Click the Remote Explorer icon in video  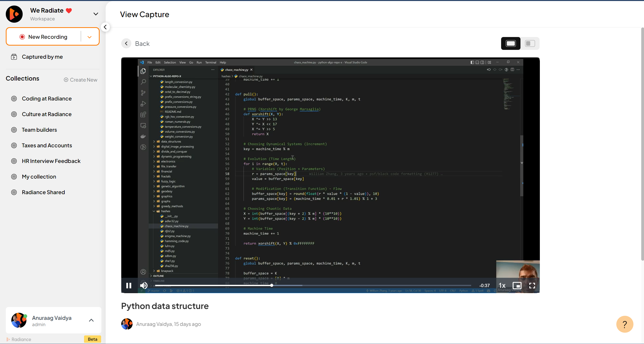tap(143, 126)
